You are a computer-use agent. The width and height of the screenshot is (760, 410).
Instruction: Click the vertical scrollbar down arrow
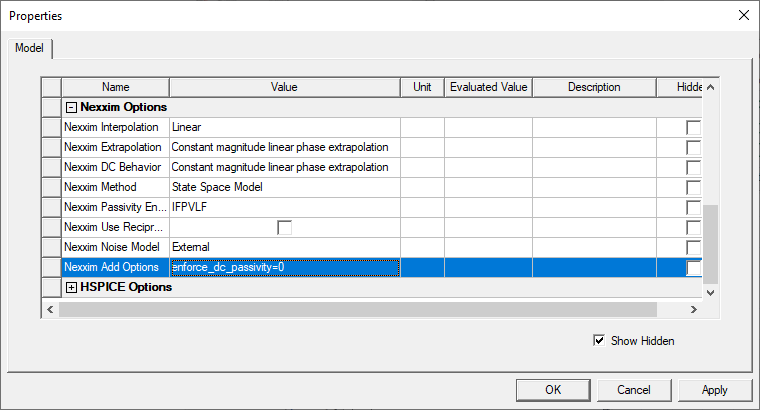pos(711,293)
